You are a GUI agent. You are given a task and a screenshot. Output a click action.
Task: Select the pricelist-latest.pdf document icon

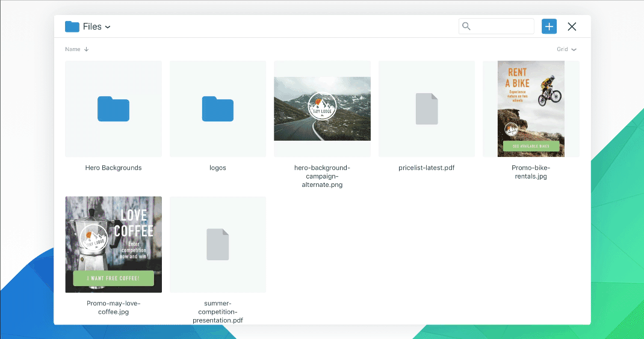[426, 109]
